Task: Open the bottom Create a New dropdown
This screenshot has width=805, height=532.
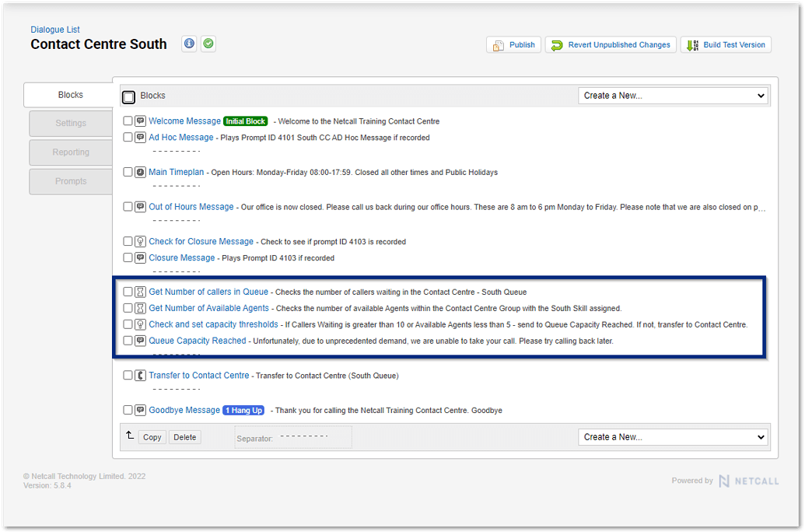Action: (672, 436)
